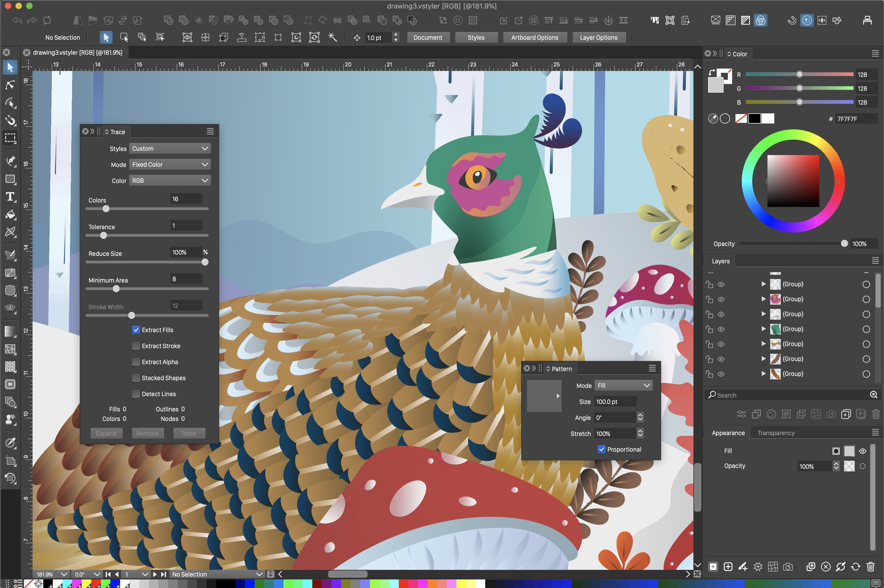Open the Color dropdown showing RGB
The image size is (884, 588).
169,180
